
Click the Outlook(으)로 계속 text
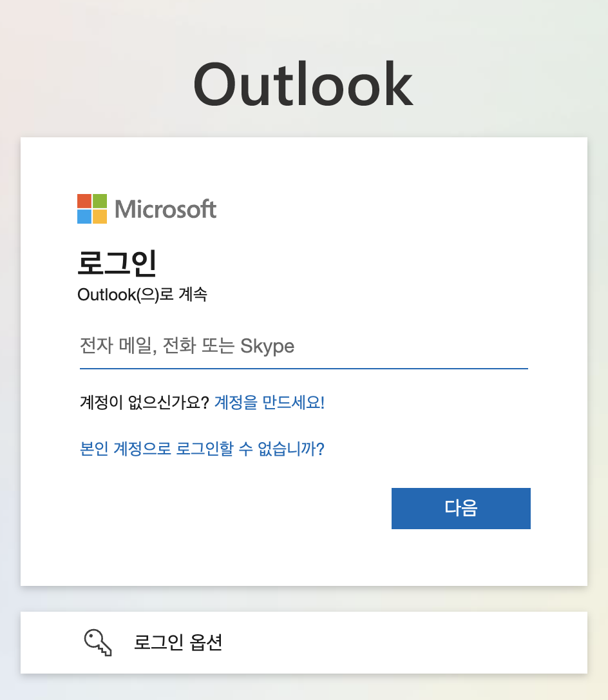[x=142, y=295]
